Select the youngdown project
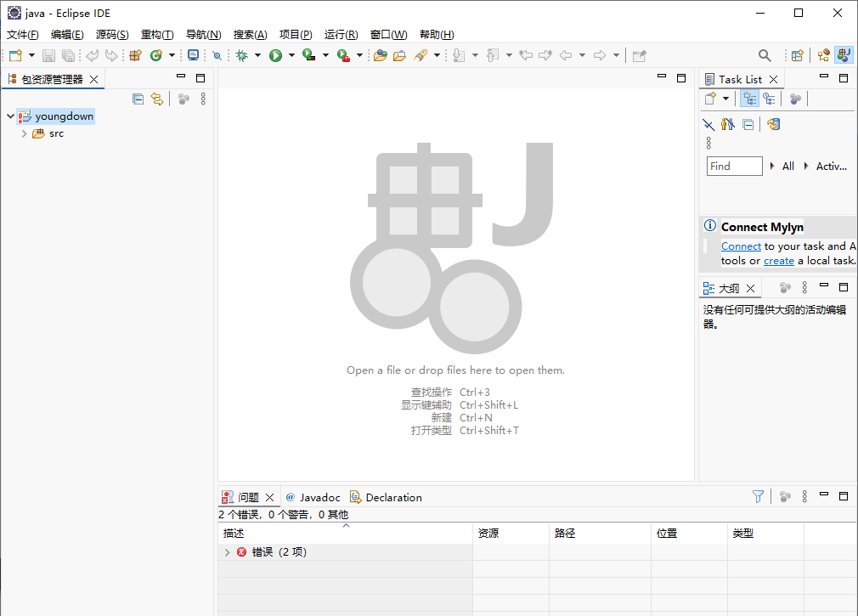The width and height of the screenshot is (858, 616). click(x=56, y=116)
